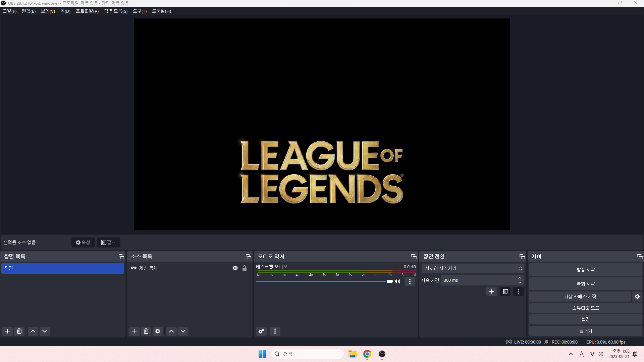
Task: Click taskbar search box
Action: (x=308, y=354)
